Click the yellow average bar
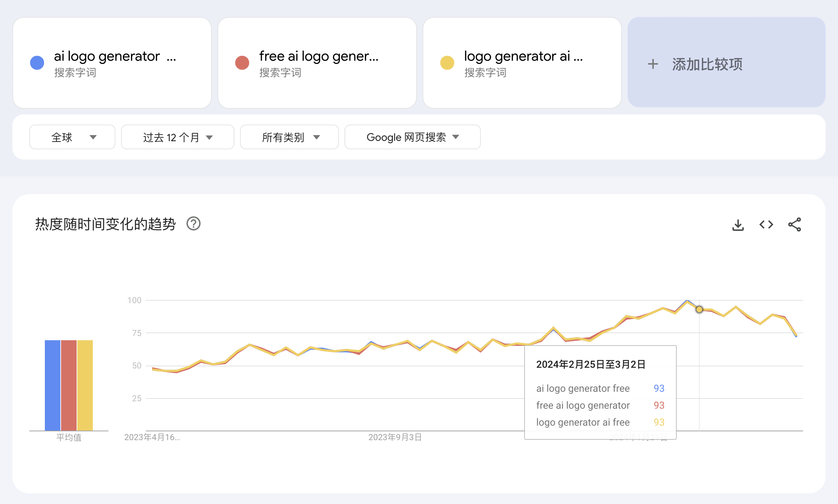838x504 pixels. click(x=85, y=385)
